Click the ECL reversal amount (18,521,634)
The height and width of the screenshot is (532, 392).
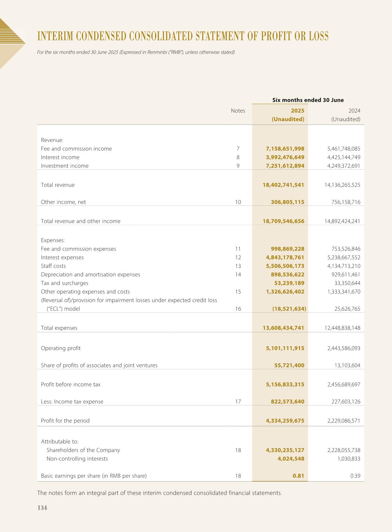tap(289, 309)
